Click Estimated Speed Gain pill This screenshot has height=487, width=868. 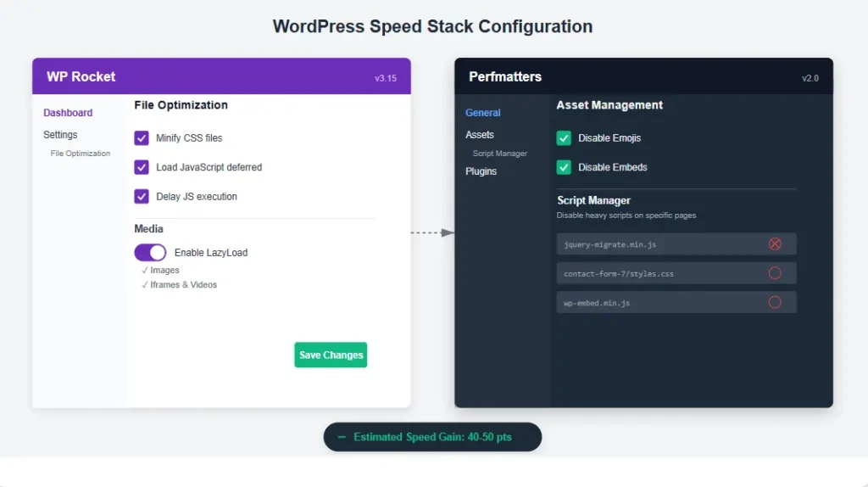click(432, 437)
